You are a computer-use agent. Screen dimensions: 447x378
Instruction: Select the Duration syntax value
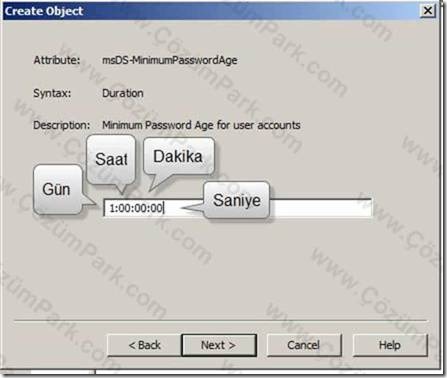click(123, 93)
